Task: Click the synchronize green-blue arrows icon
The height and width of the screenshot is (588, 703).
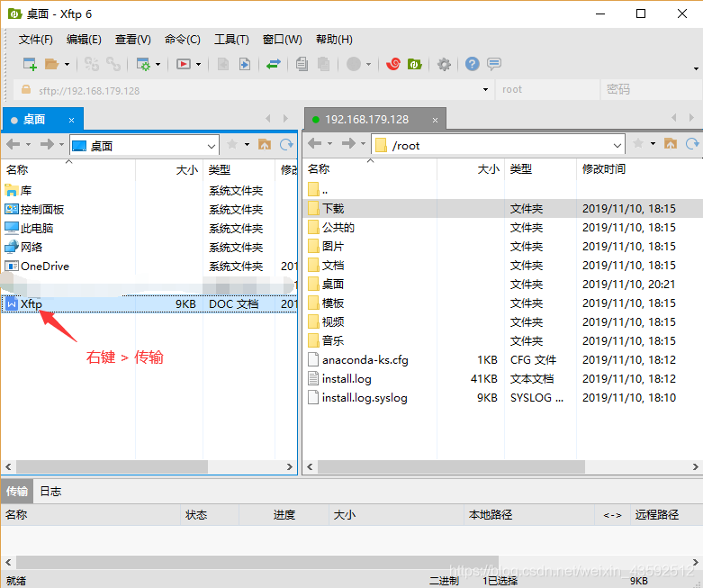Action: coord(273,64)
